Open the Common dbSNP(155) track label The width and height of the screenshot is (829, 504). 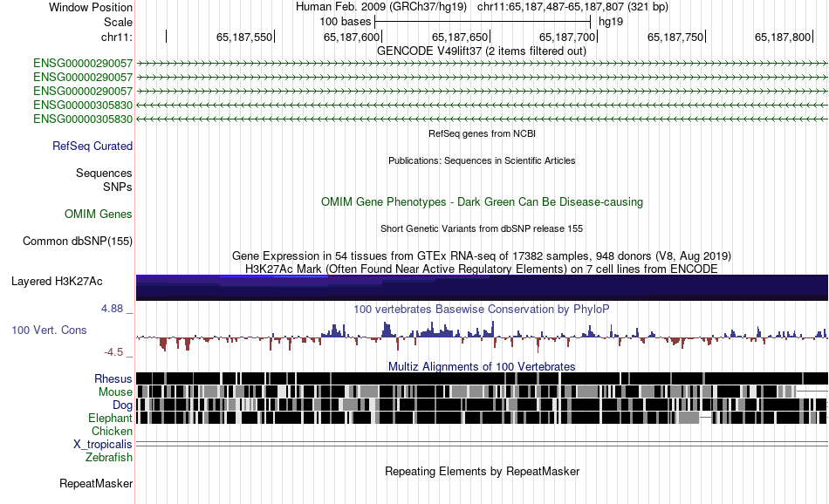pos(77,241)
